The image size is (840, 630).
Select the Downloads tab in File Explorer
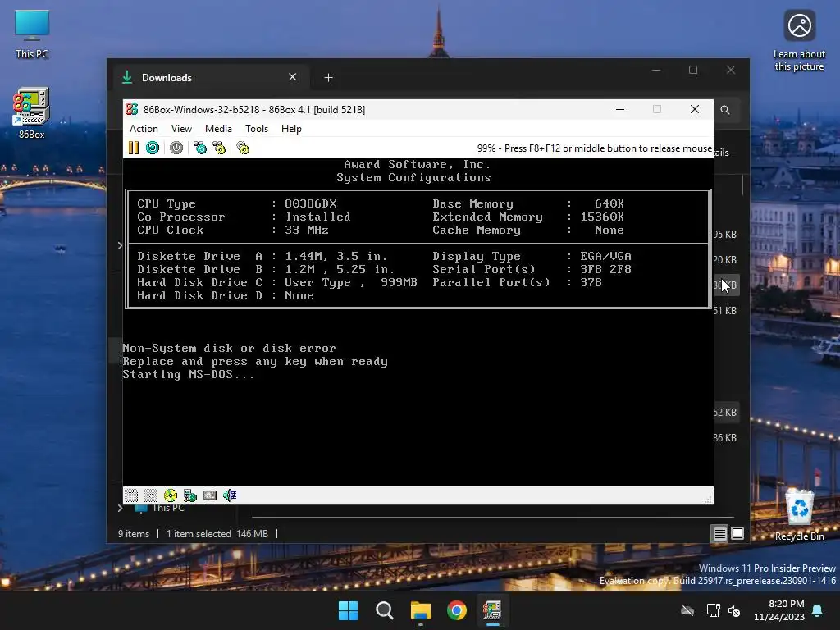click(209, 78)
